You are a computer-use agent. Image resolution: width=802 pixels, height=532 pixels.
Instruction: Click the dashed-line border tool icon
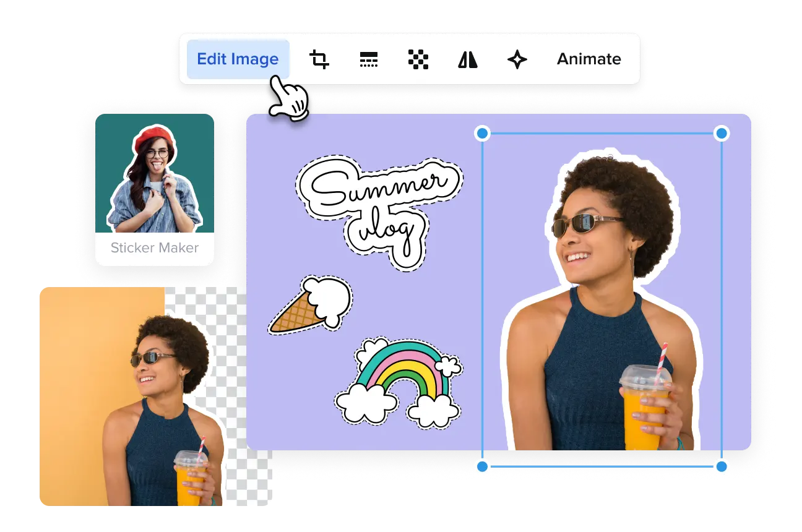coord(368,59)
